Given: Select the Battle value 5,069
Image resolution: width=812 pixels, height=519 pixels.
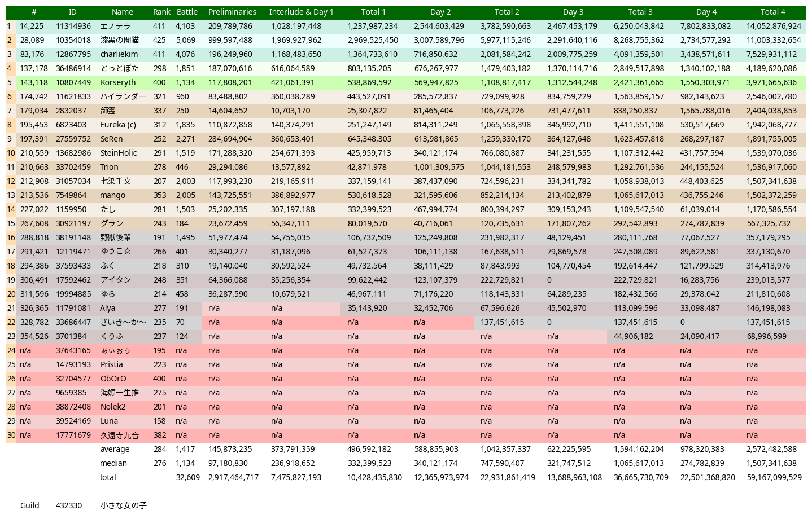Looking at the screenshot, I should point(185,40).
